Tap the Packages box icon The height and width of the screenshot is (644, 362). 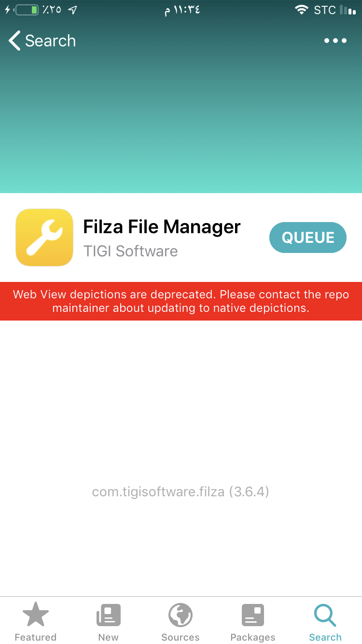coord(253,616)
